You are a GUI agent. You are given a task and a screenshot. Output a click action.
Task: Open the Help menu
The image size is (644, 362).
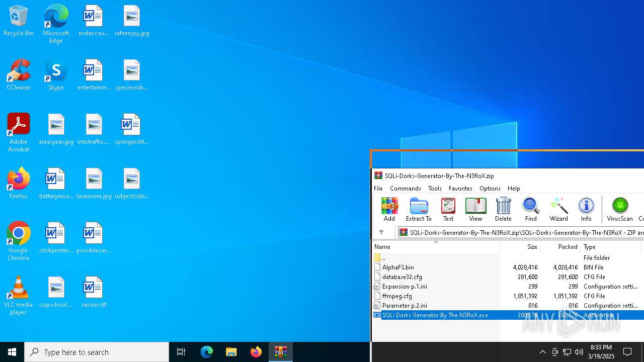click(514, 189)
